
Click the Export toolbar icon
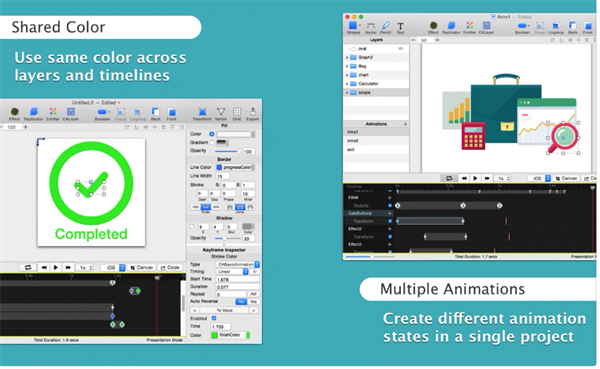tap(253, 112)
